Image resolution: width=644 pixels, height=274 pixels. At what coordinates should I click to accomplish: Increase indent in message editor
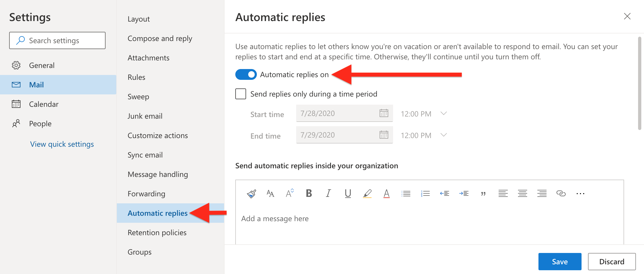pos(464,193)
